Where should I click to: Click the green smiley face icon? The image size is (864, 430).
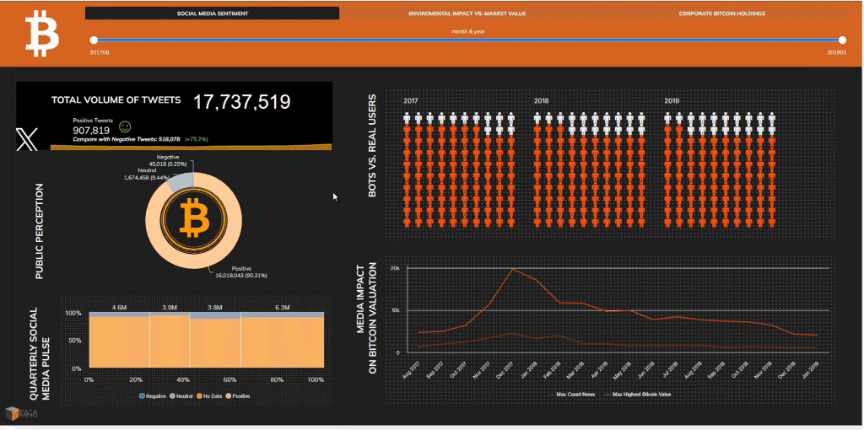pyautogui.click(x=125, y=127)
